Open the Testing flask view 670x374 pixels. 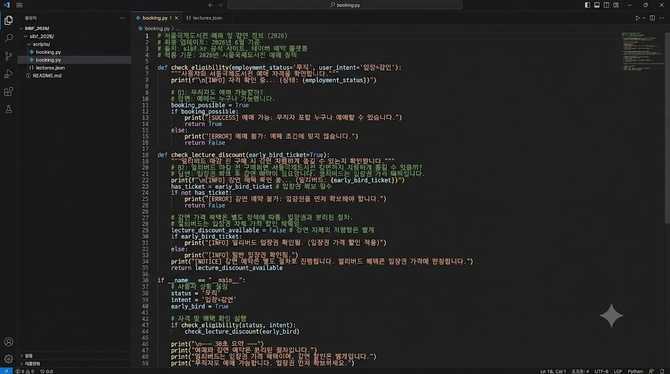[9, 109]
